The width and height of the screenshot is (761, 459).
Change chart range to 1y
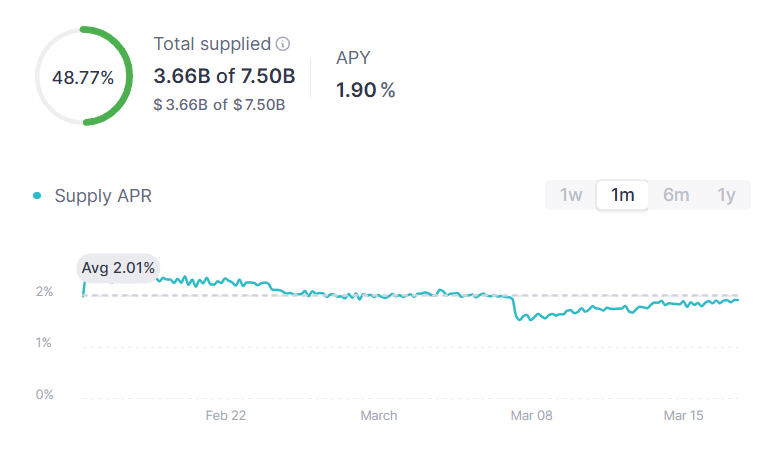click(727, 195)
